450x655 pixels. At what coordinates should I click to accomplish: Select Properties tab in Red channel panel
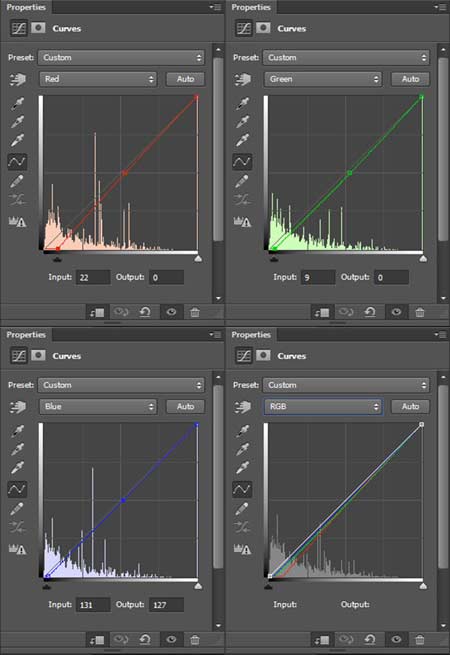(26, 7)
